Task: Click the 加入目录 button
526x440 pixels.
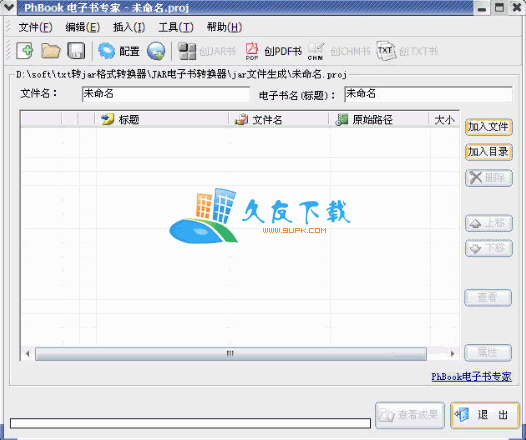Action: point(489,152)
